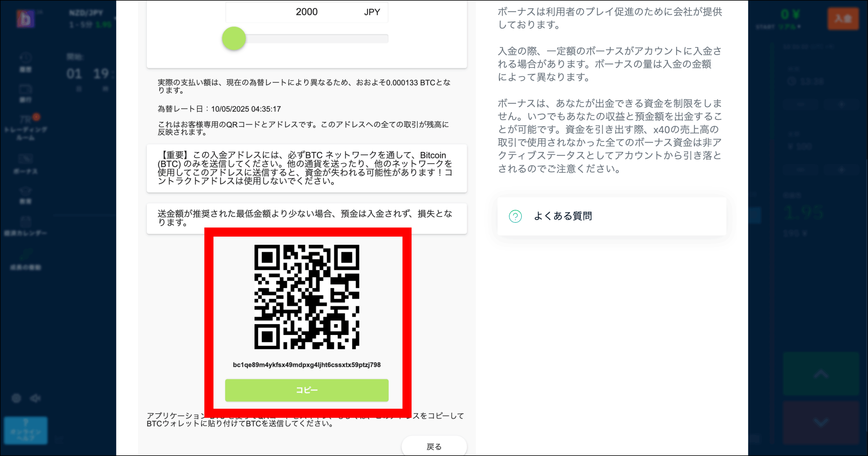Open the green leaf icon in sidebar

(x=26, y=254)
